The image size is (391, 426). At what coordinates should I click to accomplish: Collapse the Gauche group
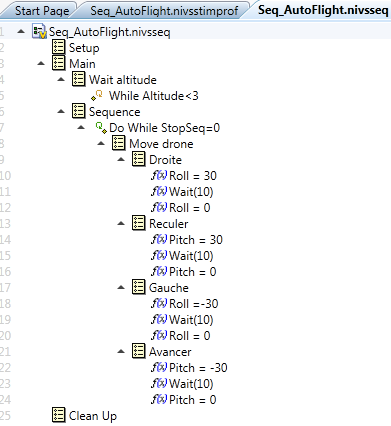pos(121,287)
